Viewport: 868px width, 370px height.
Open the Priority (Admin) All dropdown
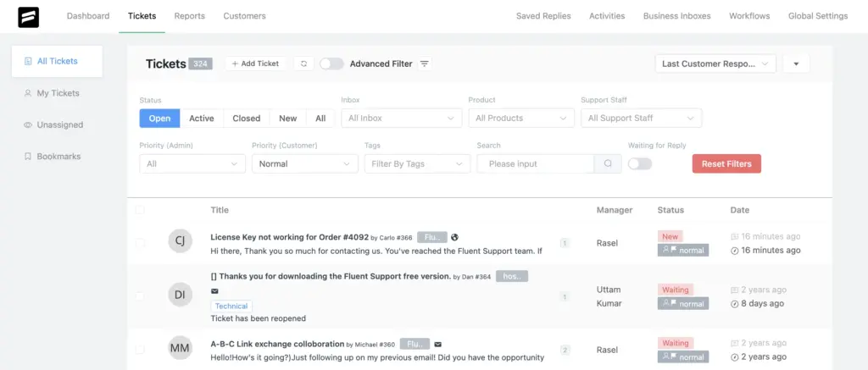click(192, 163)
